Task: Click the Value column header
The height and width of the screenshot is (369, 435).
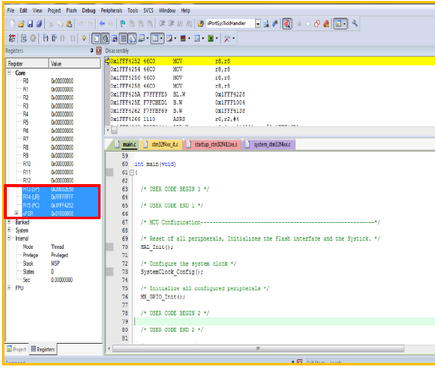Action: coord(75,63)
